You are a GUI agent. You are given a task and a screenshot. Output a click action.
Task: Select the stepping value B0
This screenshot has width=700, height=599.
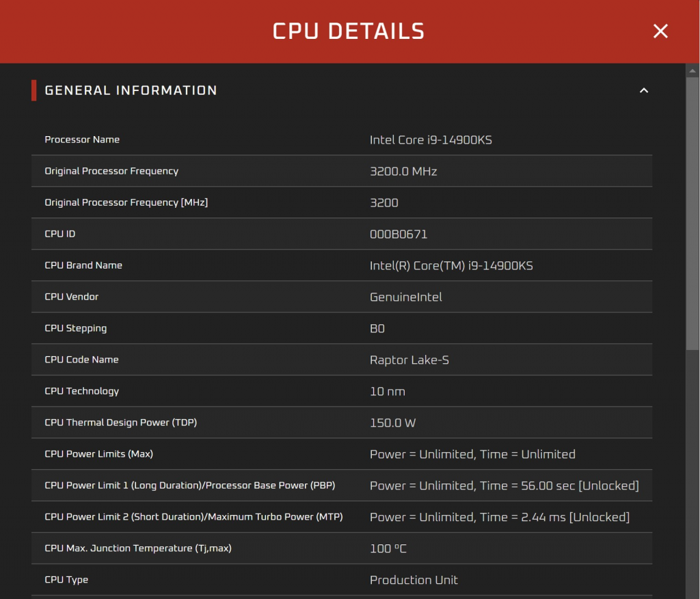[377, 329]
